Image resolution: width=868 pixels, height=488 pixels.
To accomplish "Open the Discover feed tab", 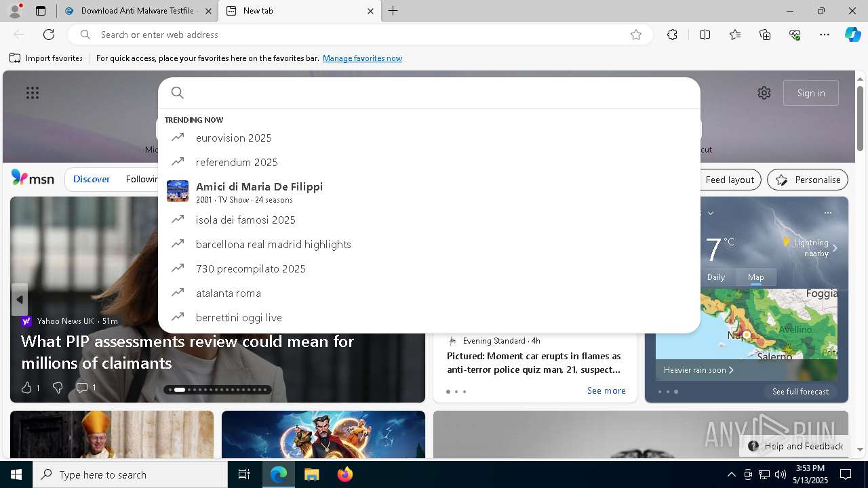I will tap(92, 180).
